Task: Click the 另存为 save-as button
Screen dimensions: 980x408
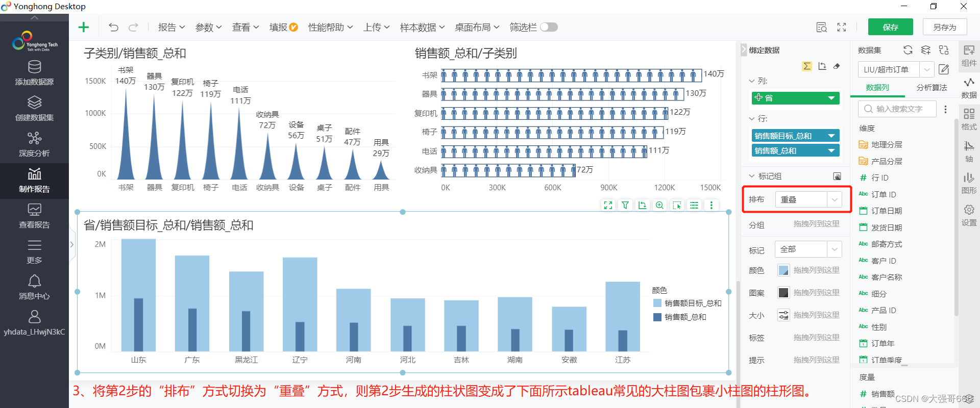Action: click(x=945, y=27)
